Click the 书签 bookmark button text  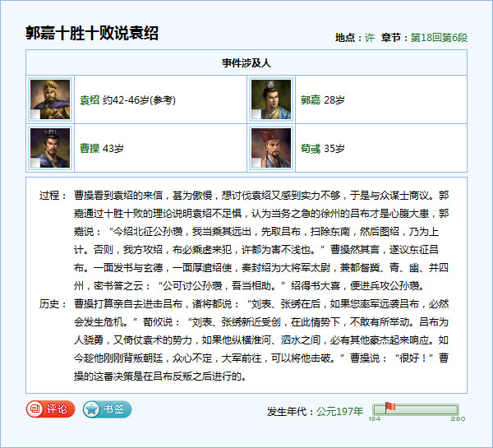pyautogui.click(x=113, y=409)
